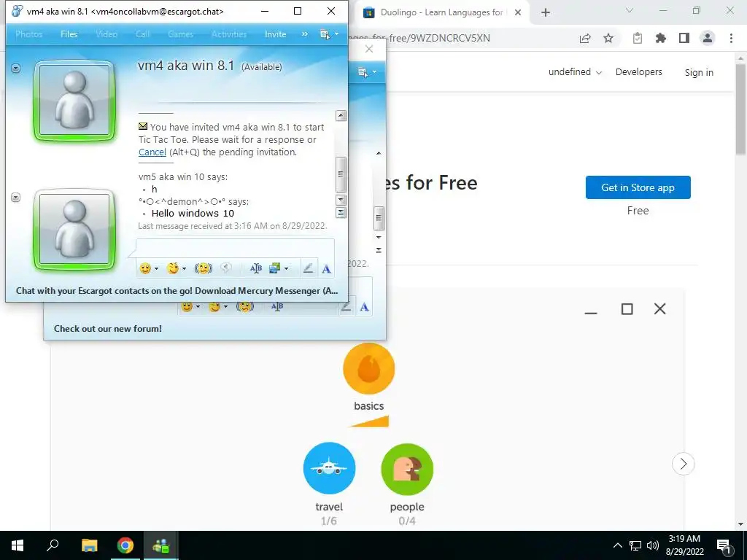Open the font style AB tool in the front chat
747x560 pixels.
tap(256, 268)
